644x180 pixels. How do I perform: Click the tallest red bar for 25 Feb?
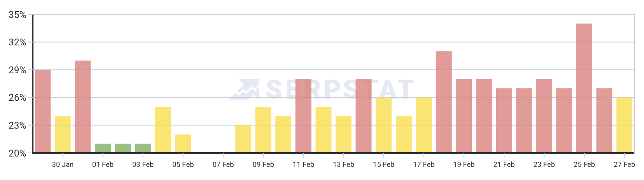(x=584, y=88)
